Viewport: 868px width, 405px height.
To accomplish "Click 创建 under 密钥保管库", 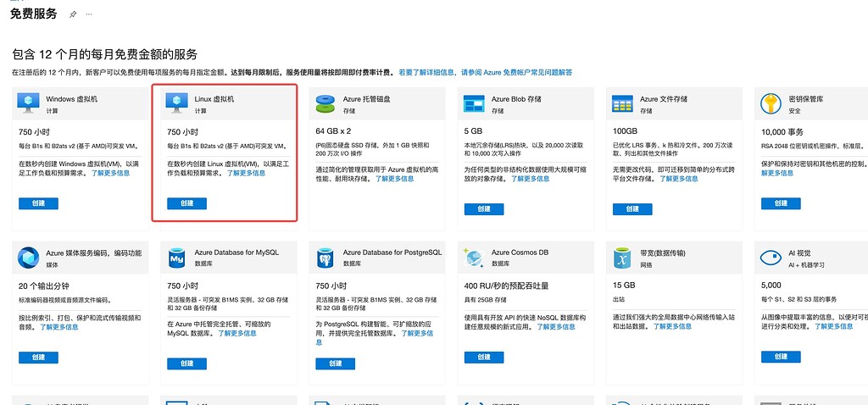I will pyautogui.click(x=781, y=203).
